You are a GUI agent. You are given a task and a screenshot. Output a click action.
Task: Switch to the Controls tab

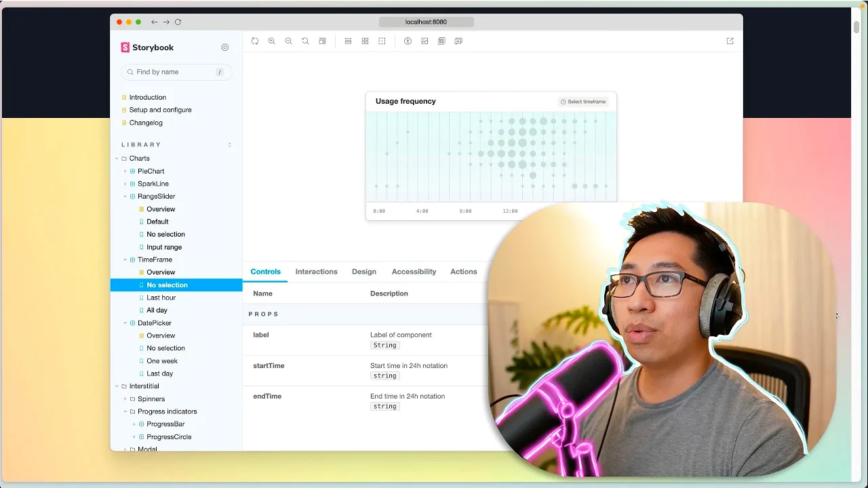click(265, 272)
